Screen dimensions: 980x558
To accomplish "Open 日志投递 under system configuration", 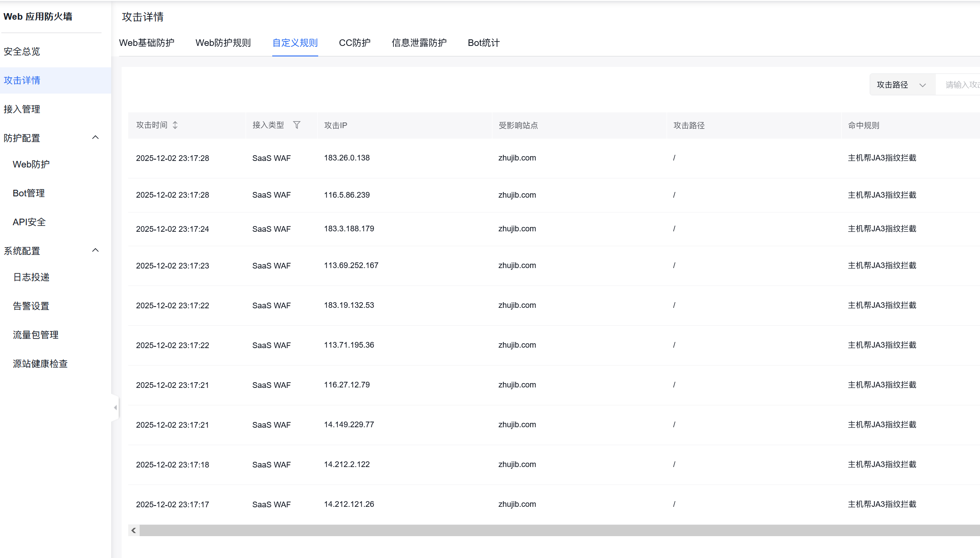I will pyautogui.click(x=31, y=277).
